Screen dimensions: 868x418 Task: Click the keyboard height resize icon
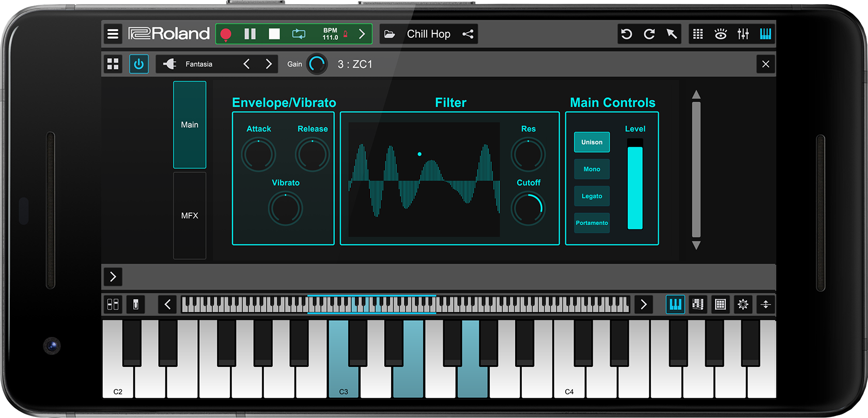(x=766, y=304)
